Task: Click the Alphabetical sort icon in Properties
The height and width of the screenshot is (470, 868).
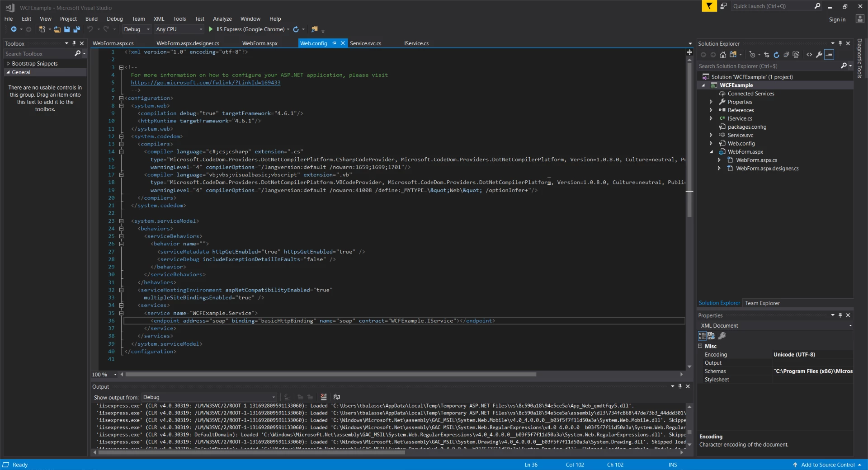Action: coord(711,336)
